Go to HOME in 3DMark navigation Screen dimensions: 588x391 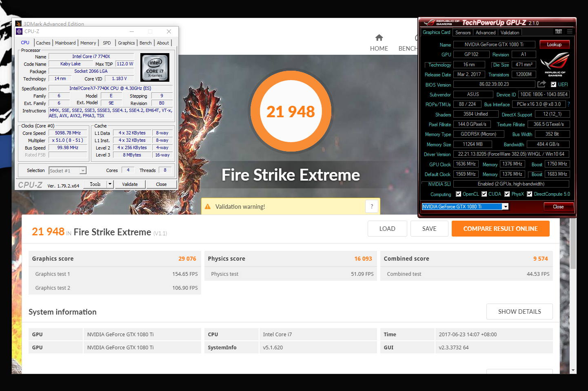point(379,43)
